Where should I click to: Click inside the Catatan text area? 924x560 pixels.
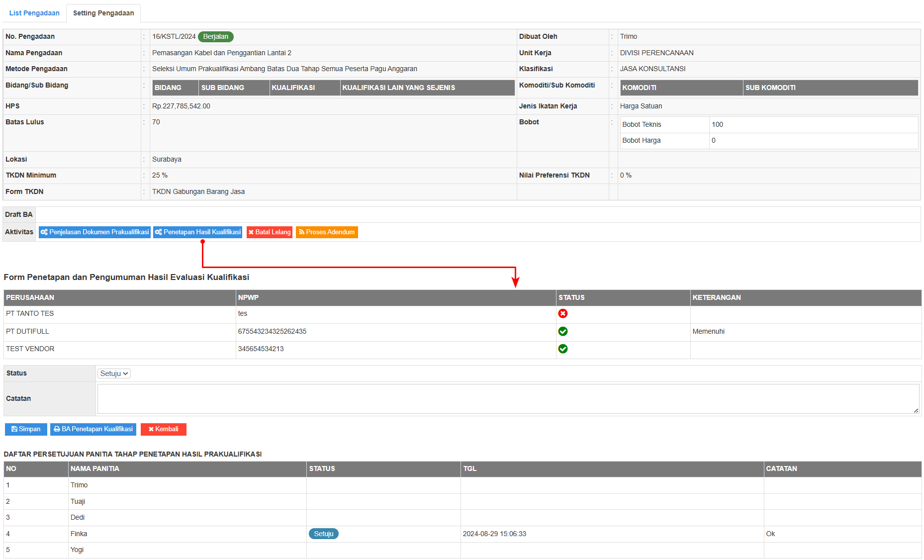507,398
